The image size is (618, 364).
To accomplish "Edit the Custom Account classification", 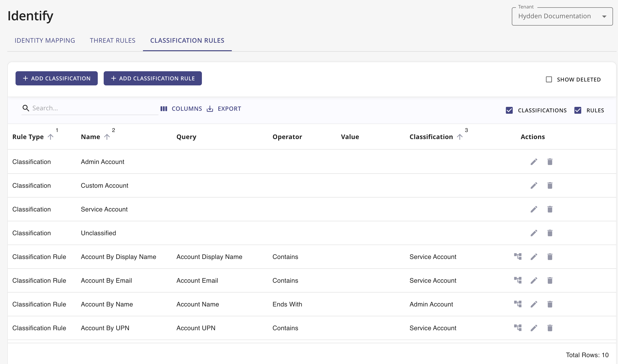I will (534, 186).
